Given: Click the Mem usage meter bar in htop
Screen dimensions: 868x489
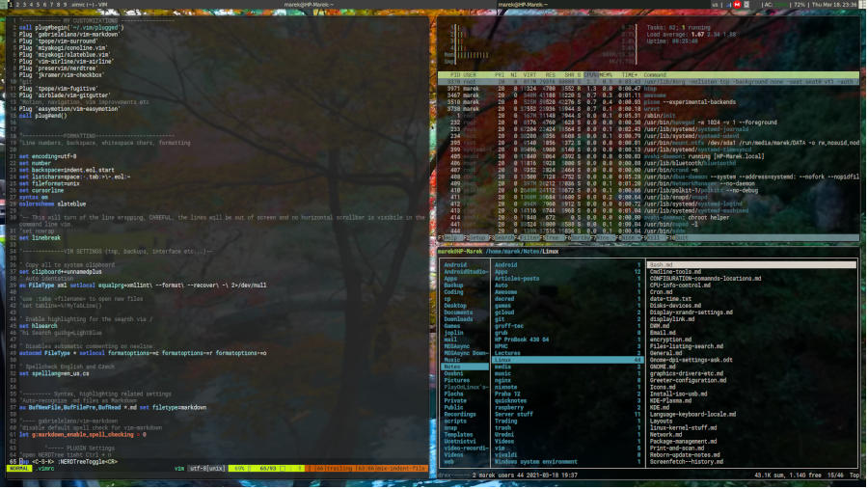Looking at the screenshot, I should tap(540, 54).
